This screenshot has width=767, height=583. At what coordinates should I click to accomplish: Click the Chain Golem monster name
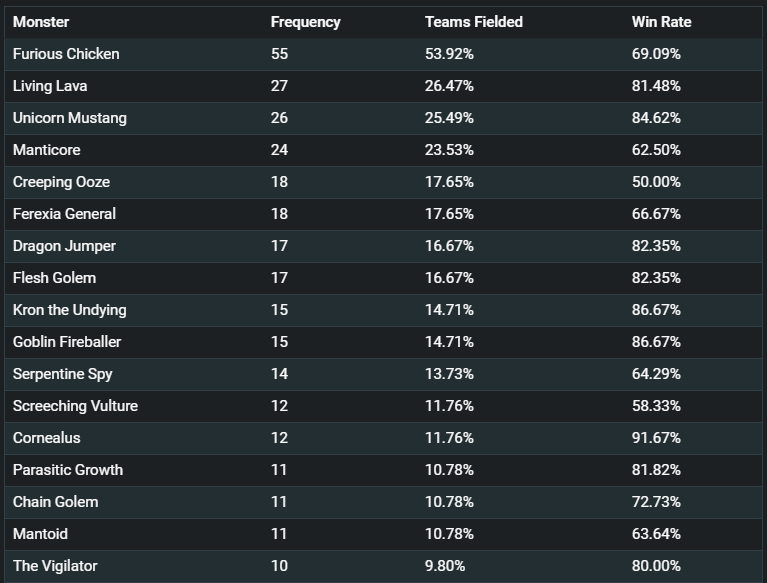tap(55, 502)
